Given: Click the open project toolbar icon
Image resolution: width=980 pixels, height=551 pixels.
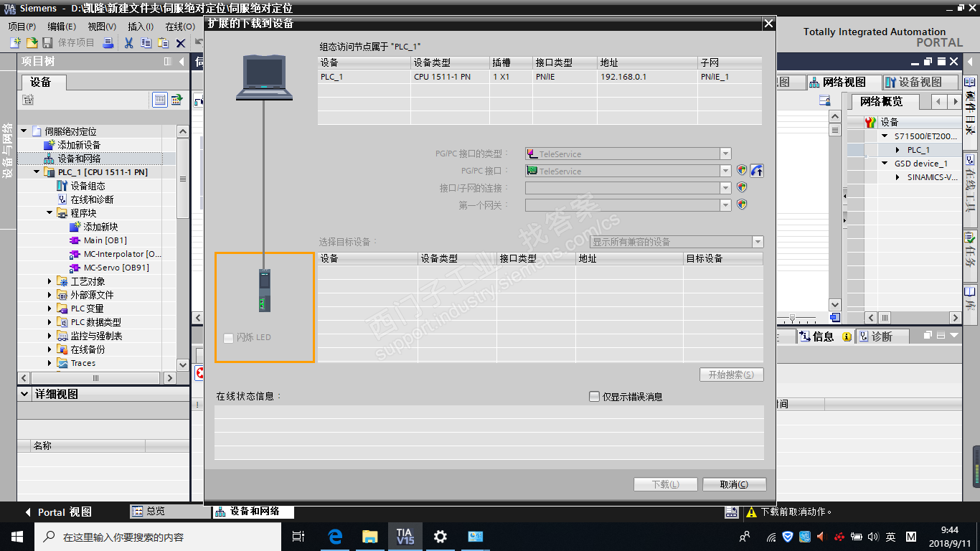Looking at the screenshot, I should (32, 43).
